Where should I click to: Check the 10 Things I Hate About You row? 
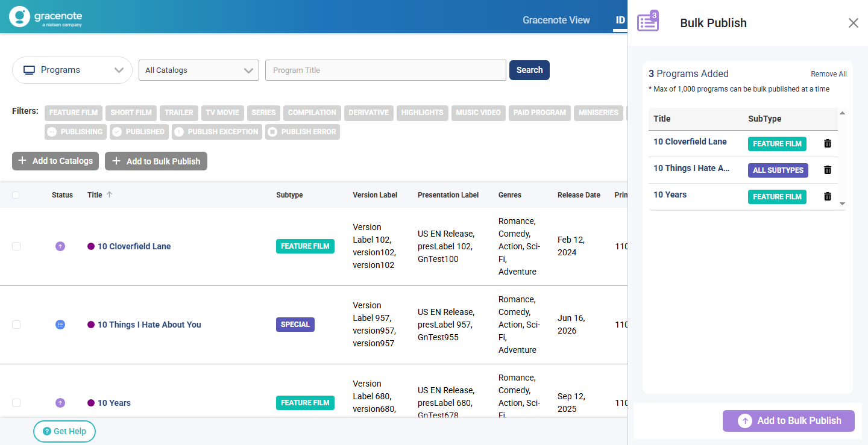coord(16,325)
